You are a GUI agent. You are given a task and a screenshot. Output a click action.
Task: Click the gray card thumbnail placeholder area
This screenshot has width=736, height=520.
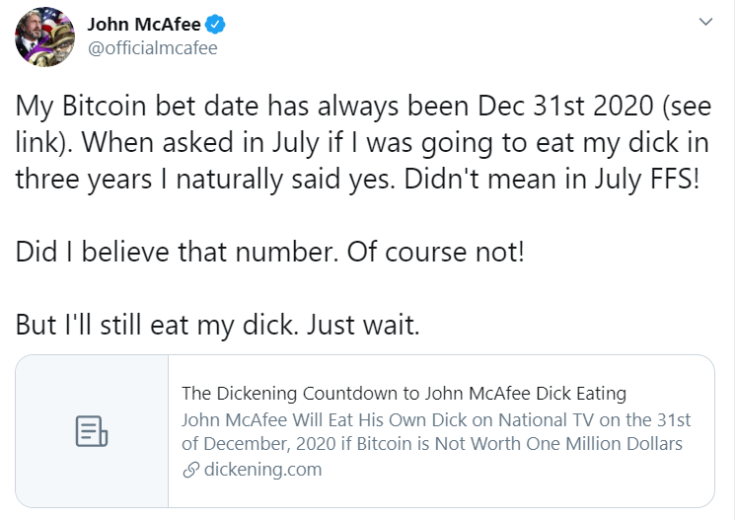[x=92, y=431]
